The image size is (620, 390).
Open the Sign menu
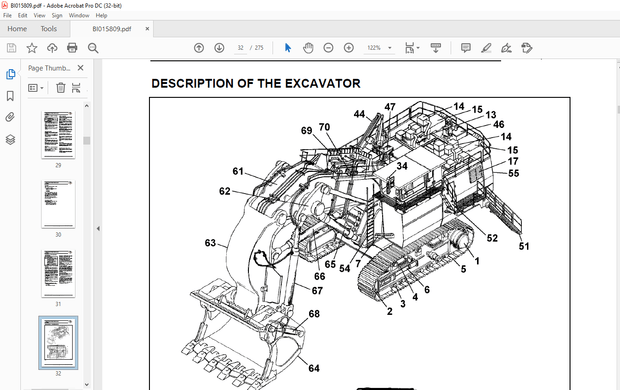pyautogui.click(x=57, y=15)
